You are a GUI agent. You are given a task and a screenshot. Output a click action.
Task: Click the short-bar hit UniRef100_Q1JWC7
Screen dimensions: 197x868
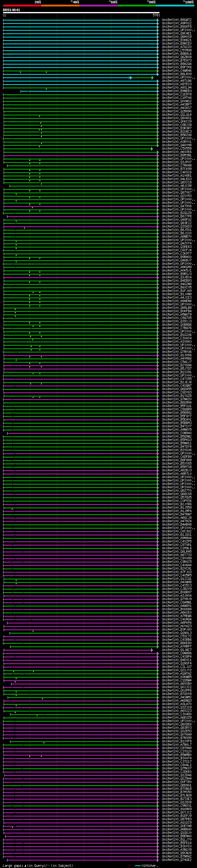coord(176,650)
